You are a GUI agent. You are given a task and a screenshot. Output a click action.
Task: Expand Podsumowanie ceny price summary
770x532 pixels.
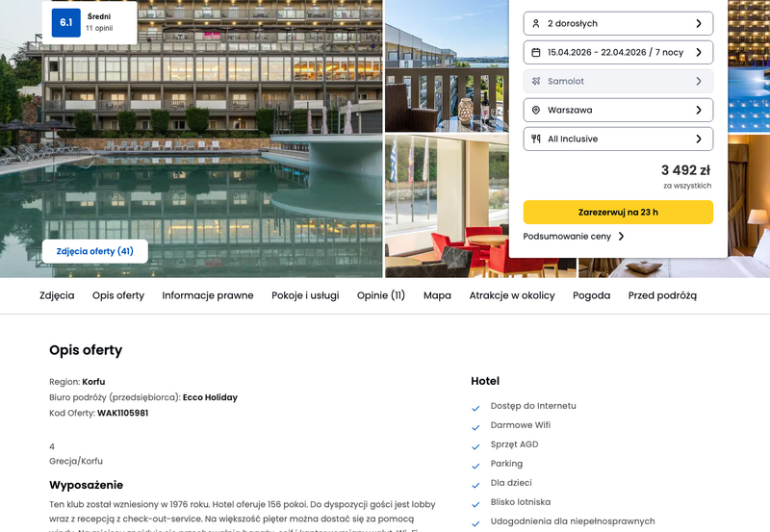click(x=573, y=237)
